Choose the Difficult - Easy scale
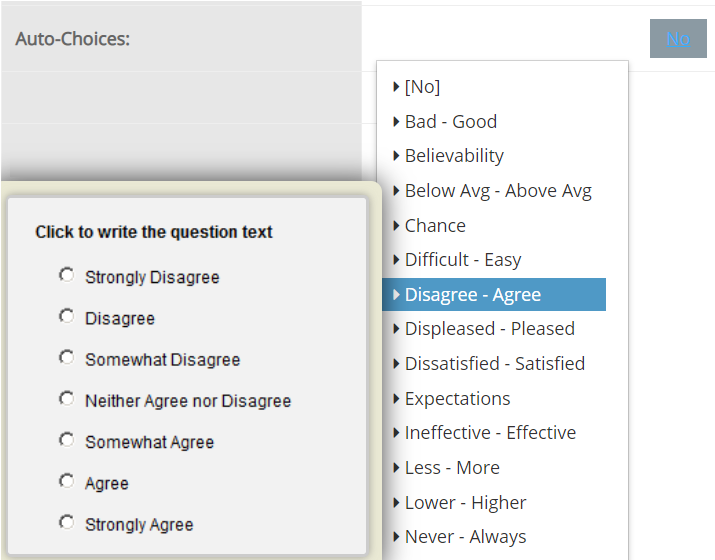The width and height of the screenshot is (715, 560). point(462,260)
